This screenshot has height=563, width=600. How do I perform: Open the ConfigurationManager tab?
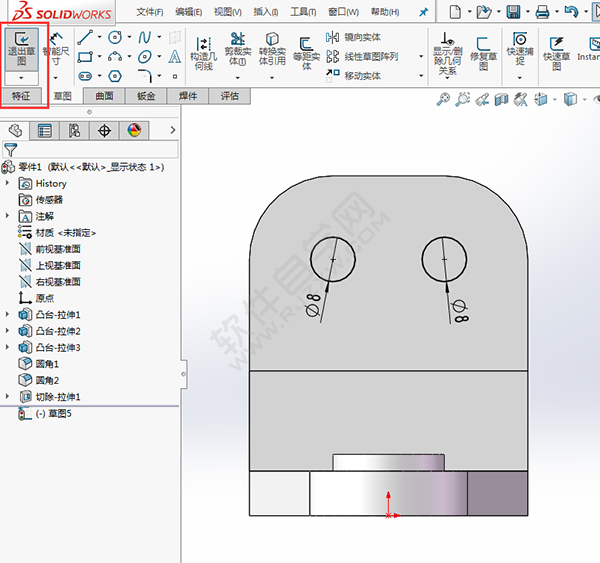(75, 131)
